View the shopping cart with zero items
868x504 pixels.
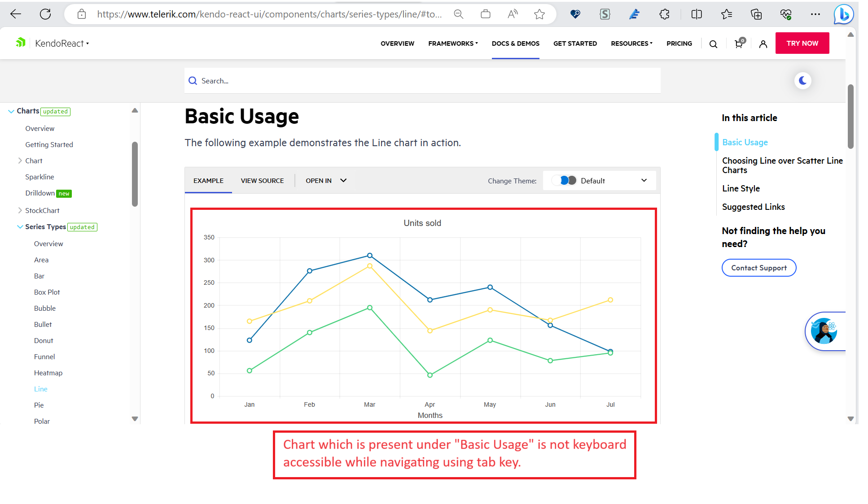coord(738,43)
